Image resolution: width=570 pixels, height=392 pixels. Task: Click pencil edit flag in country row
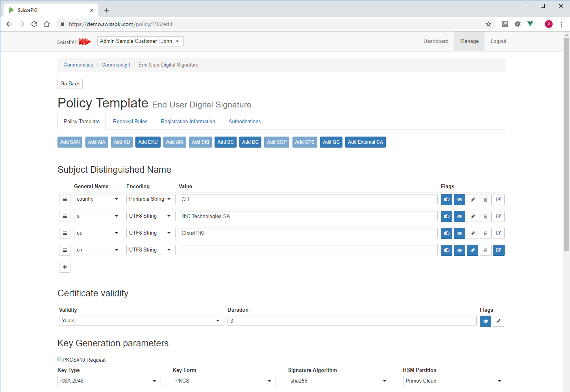click(472, 200)
